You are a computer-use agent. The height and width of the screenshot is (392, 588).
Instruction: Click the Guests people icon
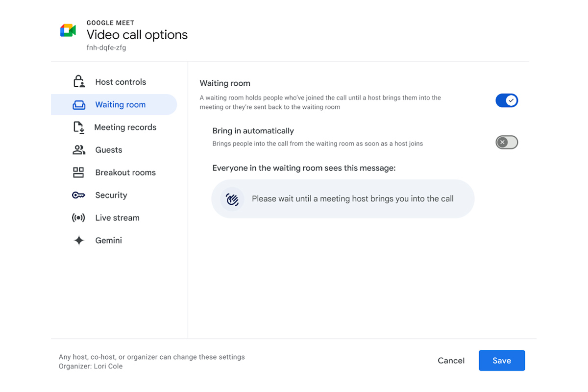(x=79, y=150)
